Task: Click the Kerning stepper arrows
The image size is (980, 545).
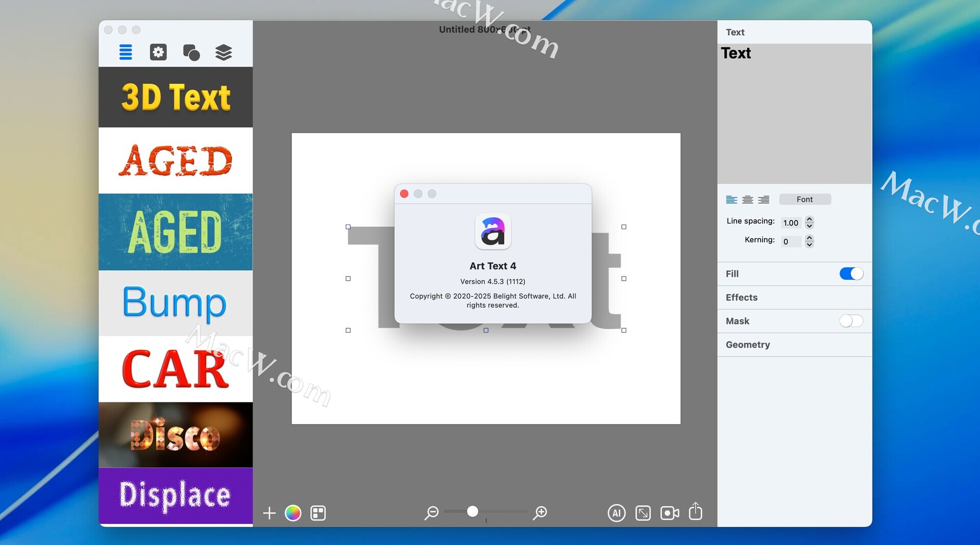Action: [x=810, y=241]
